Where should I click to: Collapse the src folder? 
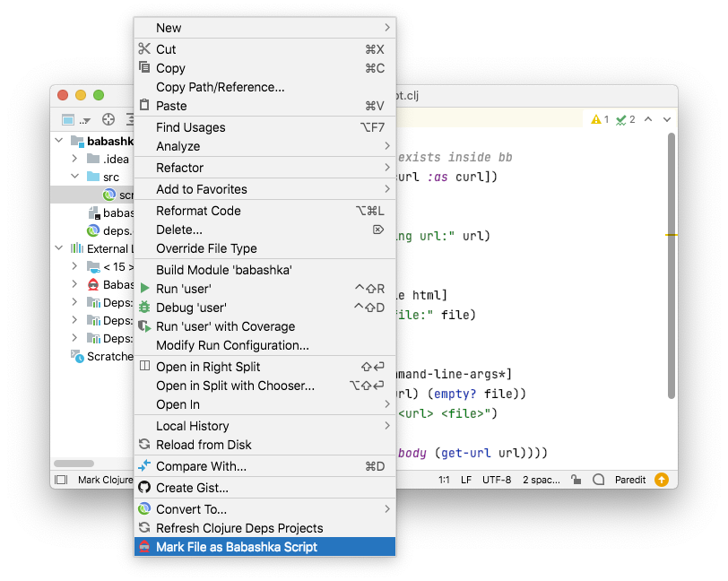click(74, 177)
